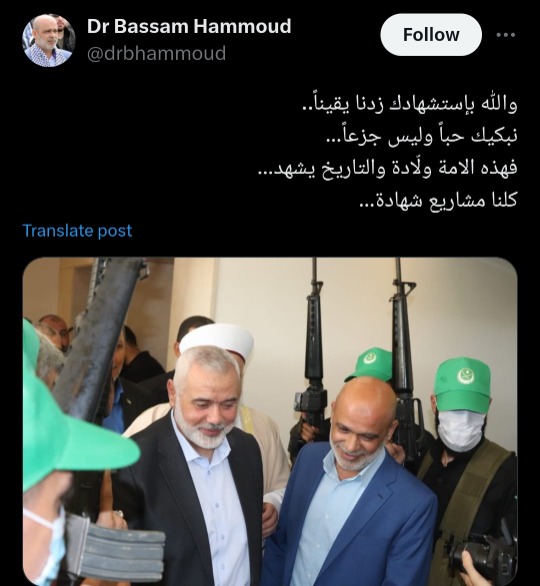
Task: Open the three-dot more options menu
Action: (506, 35)
